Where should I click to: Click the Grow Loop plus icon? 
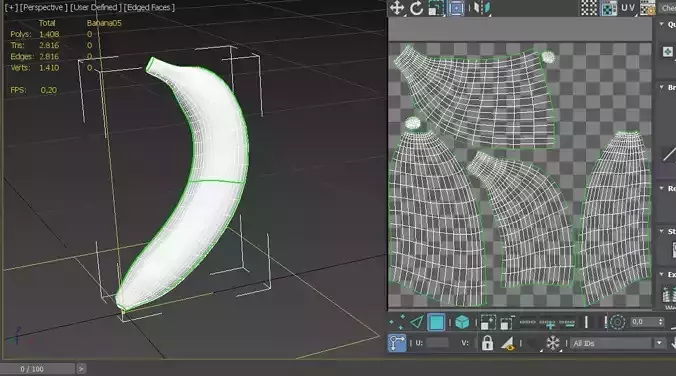tap(548, 322)
